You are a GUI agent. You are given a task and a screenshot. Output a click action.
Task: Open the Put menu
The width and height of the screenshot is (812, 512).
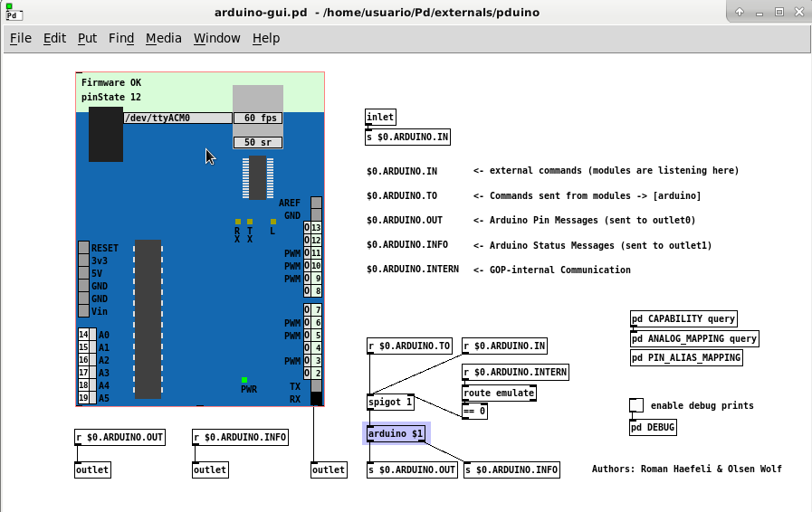[87, 38]
